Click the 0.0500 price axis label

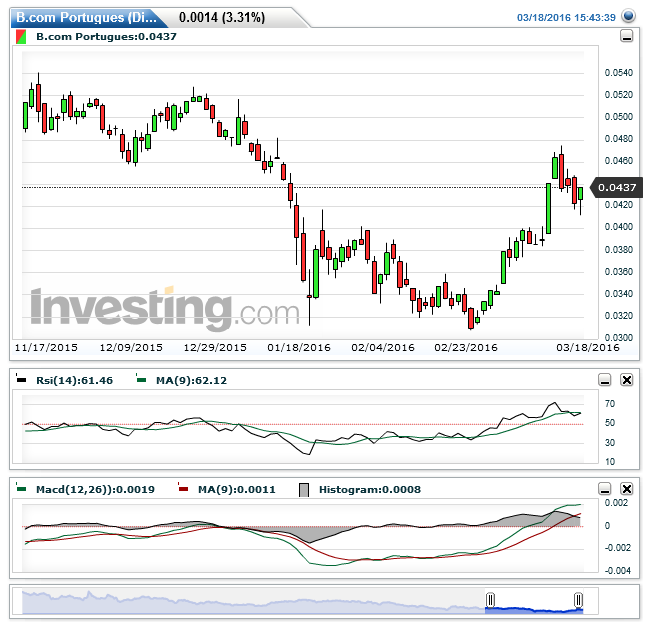[618, 117]
